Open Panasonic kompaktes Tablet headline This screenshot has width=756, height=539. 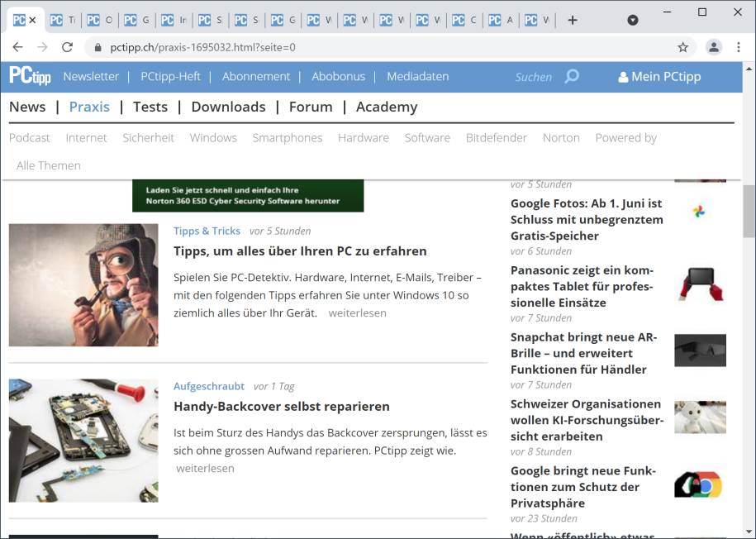(x=582, y=286)
